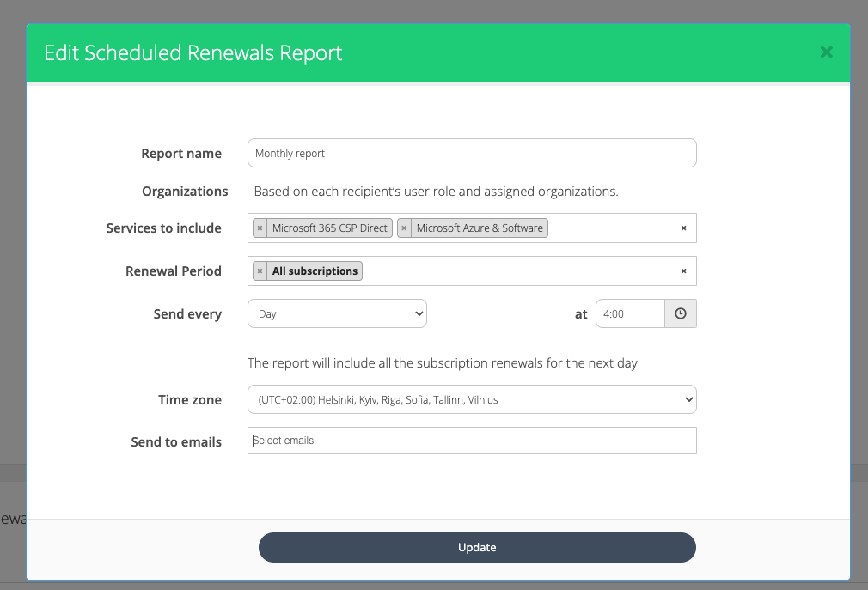Close the Edit Scheduled Renewals Report dialog
Image resolution: width=868 pixels, height=590 pixels.
[826, 52]
